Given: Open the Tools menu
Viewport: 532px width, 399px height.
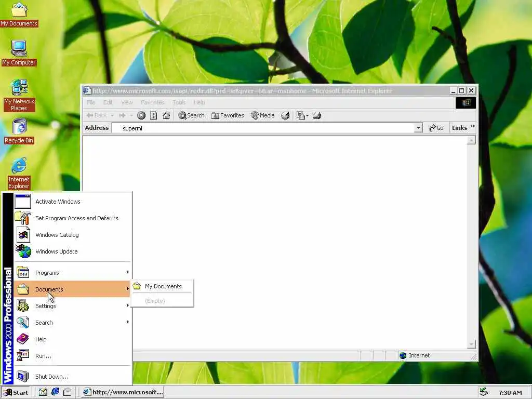Looking at the screenshot, I should pyautogui.click(x=179, y=102).
